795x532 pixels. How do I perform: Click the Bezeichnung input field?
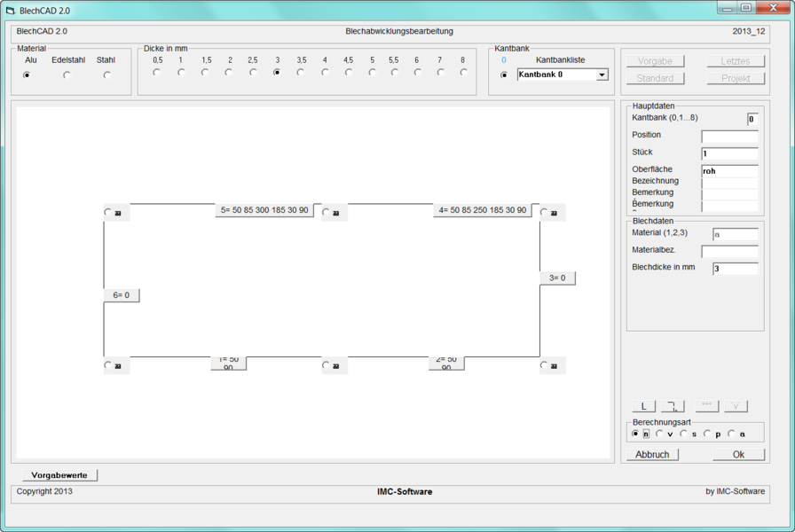[729, 183]
